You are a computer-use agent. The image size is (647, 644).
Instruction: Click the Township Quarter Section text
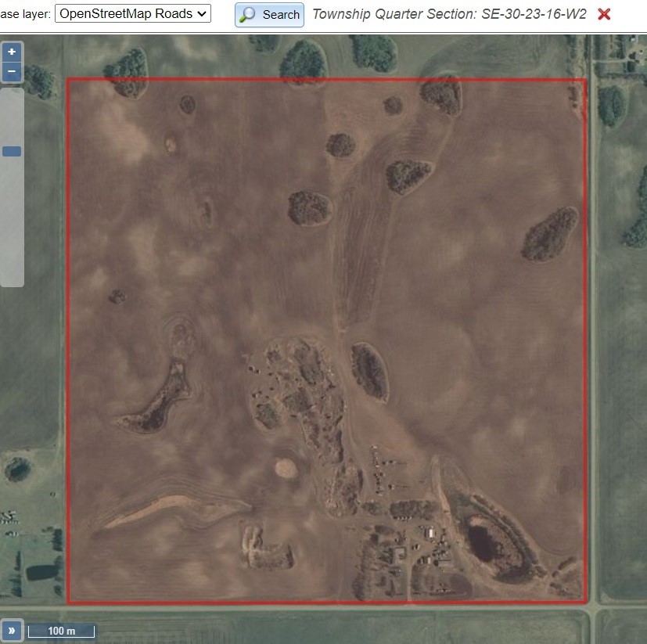pos(449,14)
